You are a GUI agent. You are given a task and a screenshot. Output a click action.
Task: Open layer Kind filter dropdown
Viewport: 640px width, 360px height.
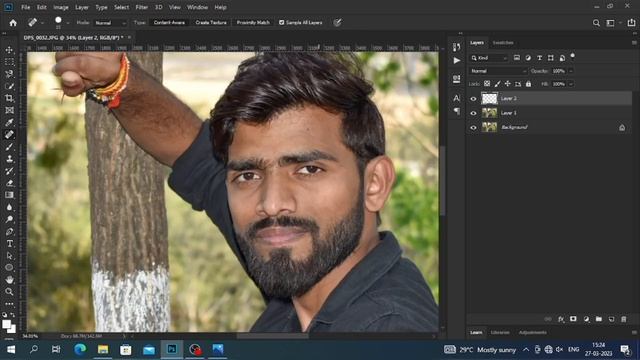point(489,58)
